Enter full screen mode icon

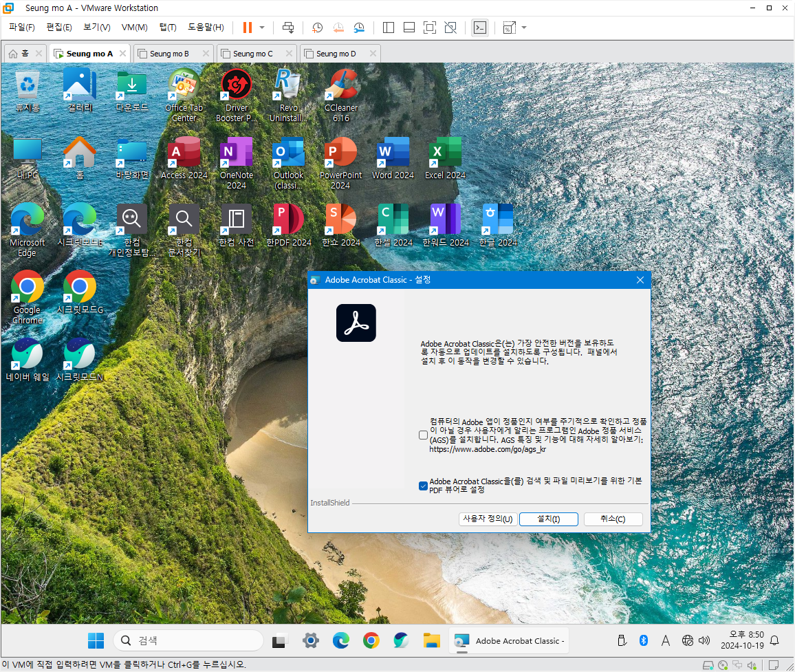coord(429,28)
